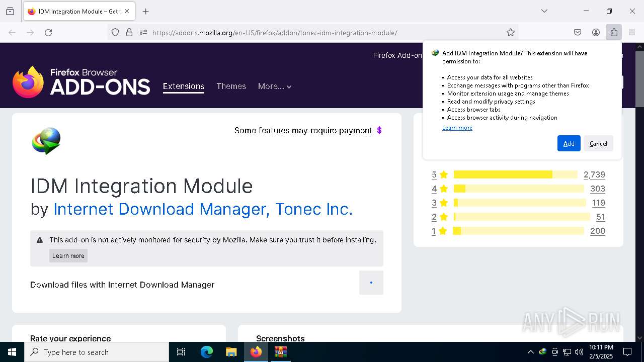Open the 119 three-star reviews count
This screenshot has height=362, width=644.
coord(598,203)
